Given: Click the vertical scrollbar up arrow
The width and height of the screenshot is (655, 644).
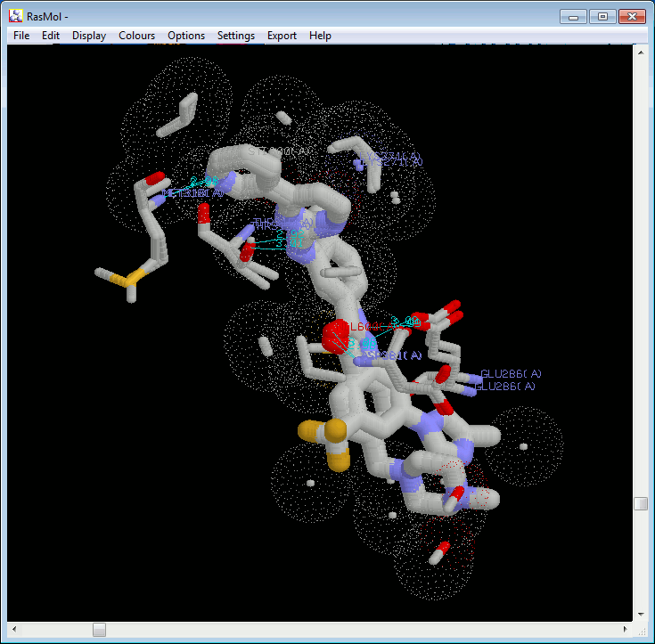Looking at the screenshot, I should click(641, 53).
